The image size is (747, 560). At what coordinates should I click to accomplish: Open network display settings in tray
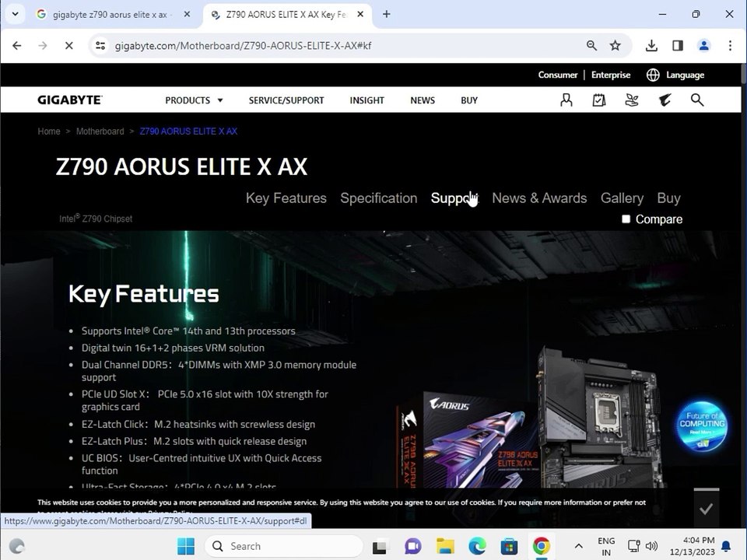633,546
